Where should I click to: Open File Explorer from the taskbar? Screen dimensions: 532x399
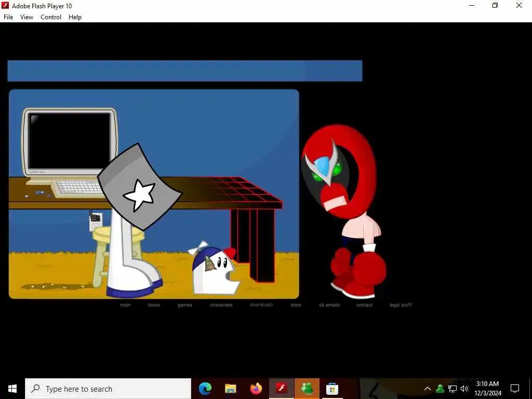(230, 389)
